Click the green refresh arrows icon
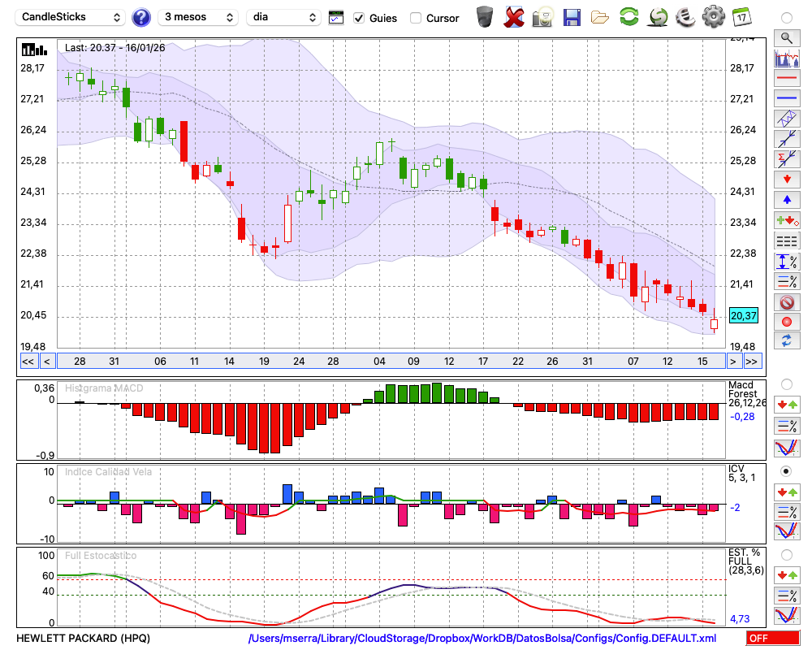 click(x=628, y=16)
